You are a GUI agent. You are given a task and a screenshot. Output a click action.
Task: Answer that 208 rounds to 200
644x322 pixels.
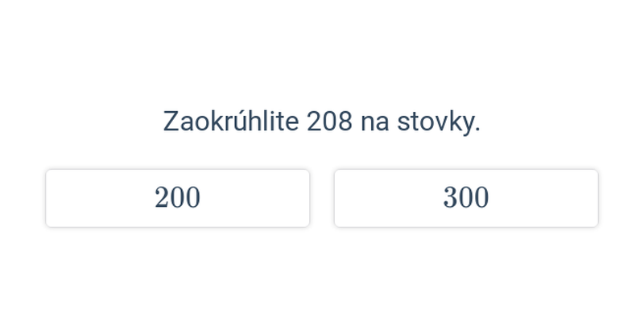click(x=177, y=198)
